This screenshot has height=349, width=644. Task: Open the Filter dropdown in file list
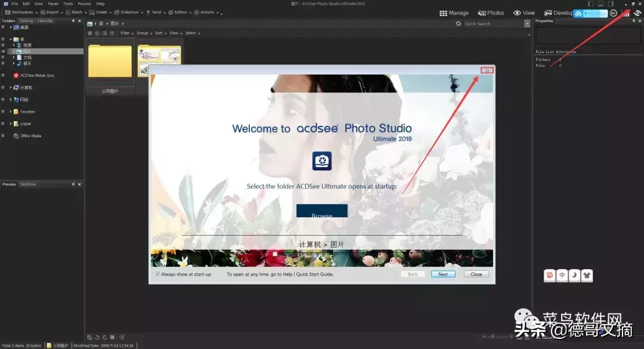click(127, 33)
